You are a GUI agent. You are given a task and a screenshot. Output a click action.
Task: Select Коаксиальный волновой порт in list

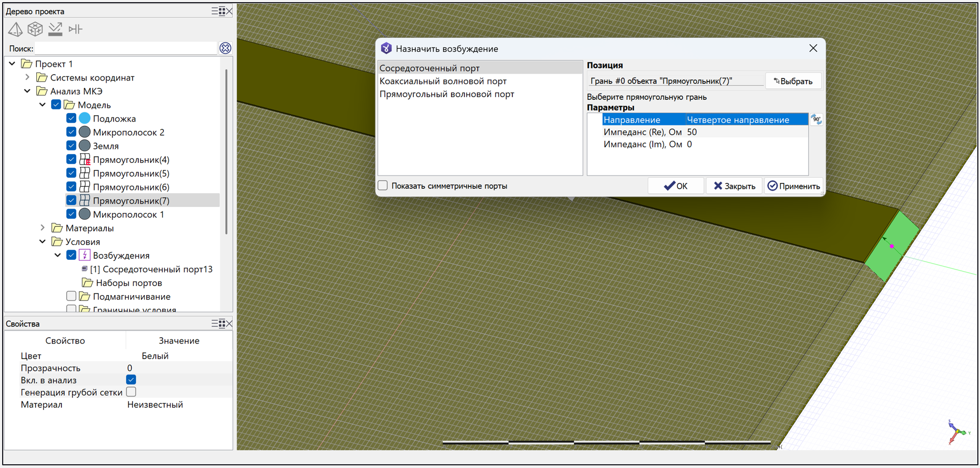point(442,81)
